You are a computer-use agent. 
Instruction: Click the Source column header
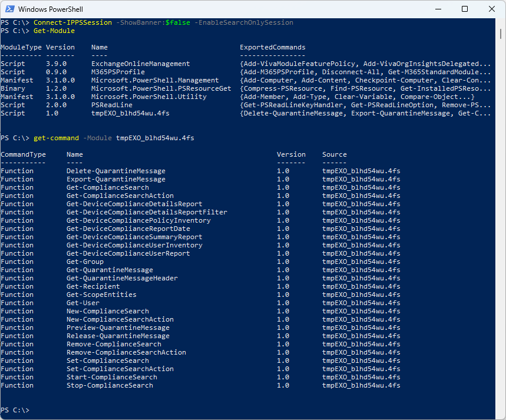(x=335, y=155)
